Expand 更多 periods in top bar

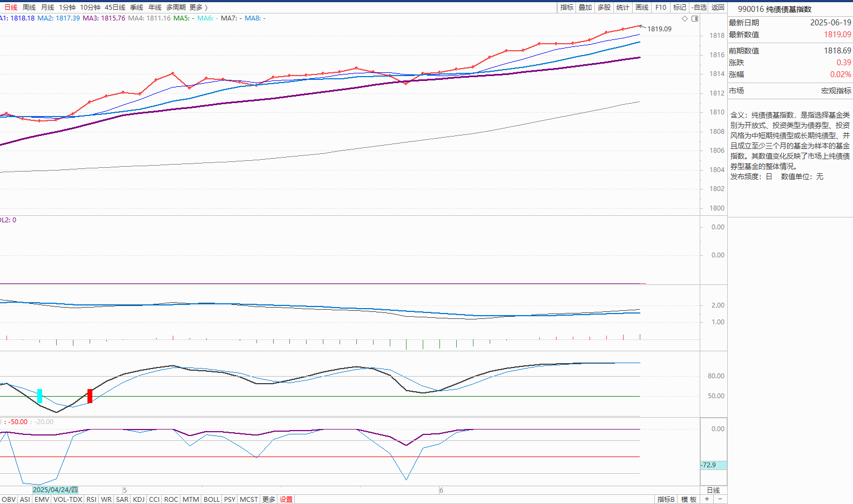[198, 8]
